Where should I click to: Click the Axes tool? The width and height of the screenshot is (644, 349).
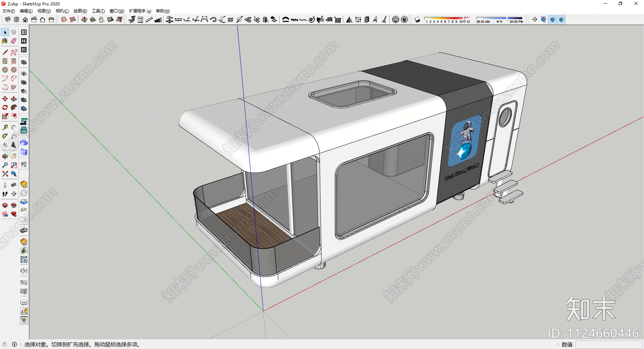(x=5, y=145)
